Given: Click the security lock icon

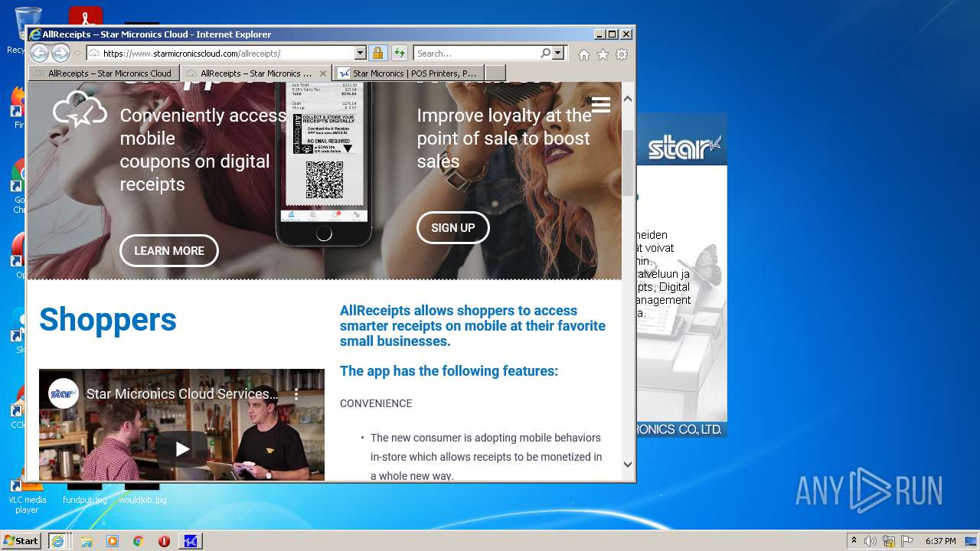Looking at the screenshot, I should pyautogui.click(x=377, y=54).
